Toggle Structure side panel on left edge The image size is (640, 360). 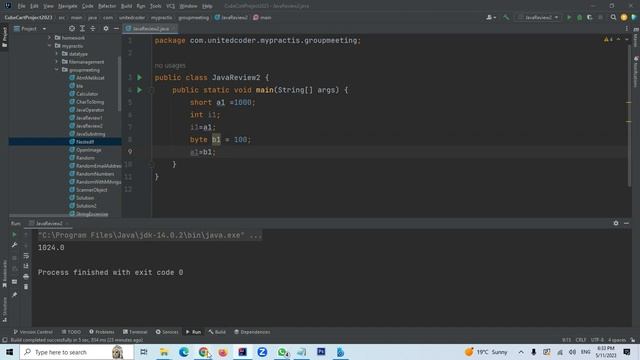point(4,309)
